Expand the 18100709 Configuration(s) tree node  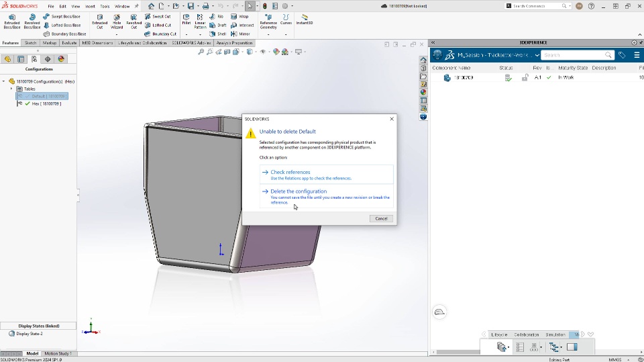click(x=4, y=81)
